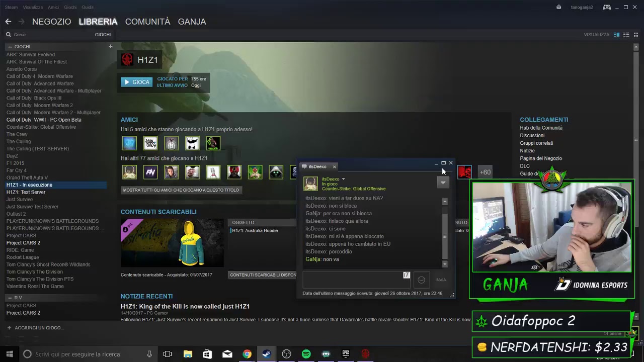Select Project CARS 2 under R.V.

click(23, 313)
